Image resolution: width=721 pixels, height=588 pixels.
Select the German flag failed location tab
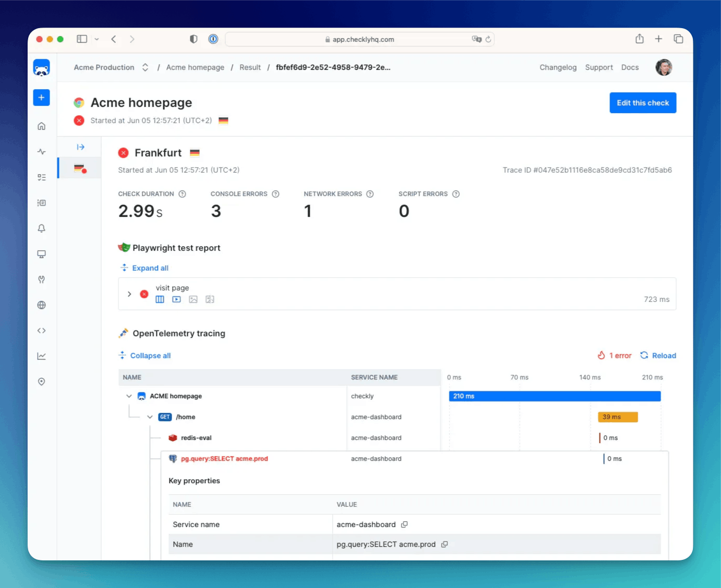pyautogui.click(x=80, y=168)
